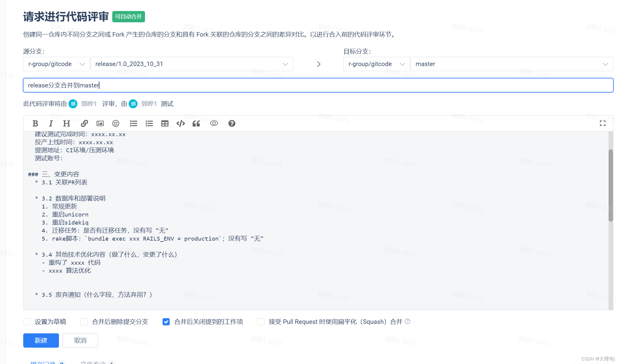
Task: Check 合并后删除提交分支 checkbox
Action: (84, 322)
